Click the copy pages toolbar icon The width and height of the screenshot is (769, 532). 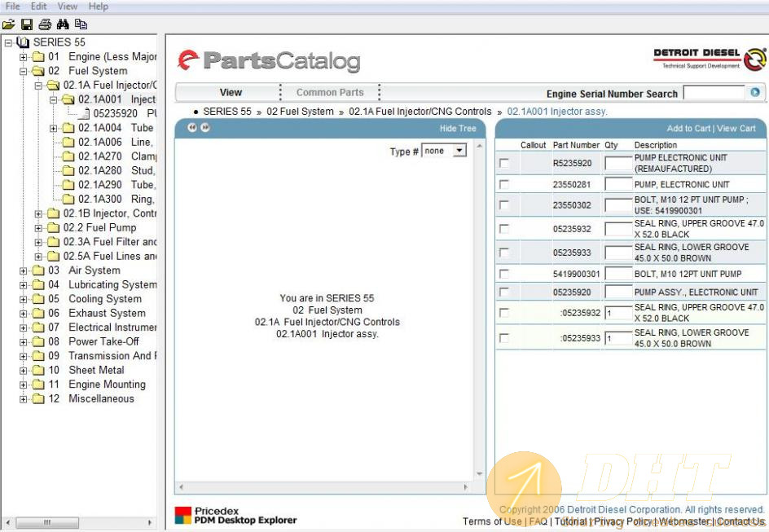click(x=81, y=24)
